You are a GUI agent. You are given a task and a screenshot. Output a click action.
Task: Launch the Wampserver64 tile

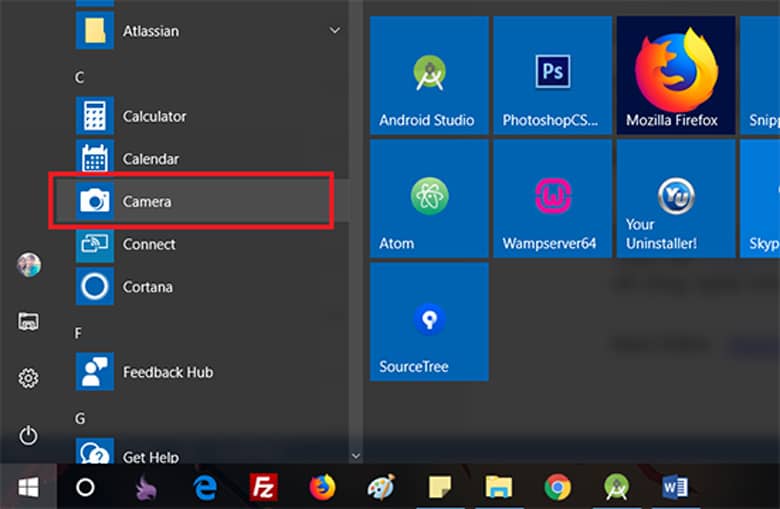tap(552, 199)
